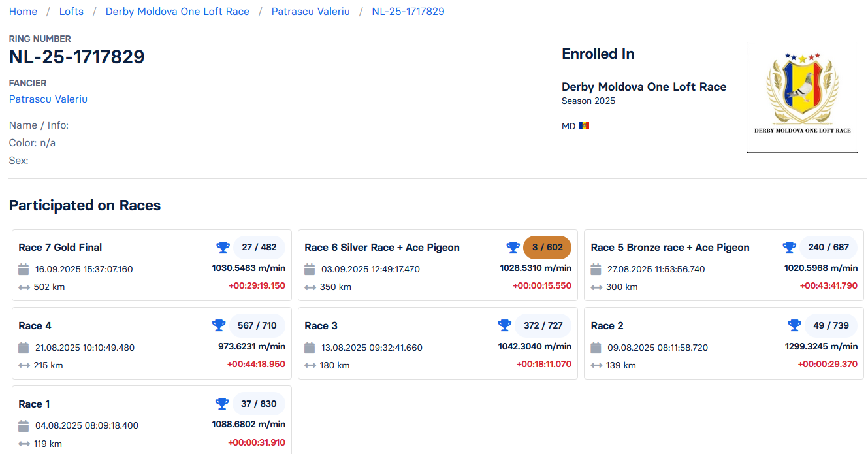868x454 pixels.
Task: Open the Race 7 Gold Final card title
Action: click(60, 248)
